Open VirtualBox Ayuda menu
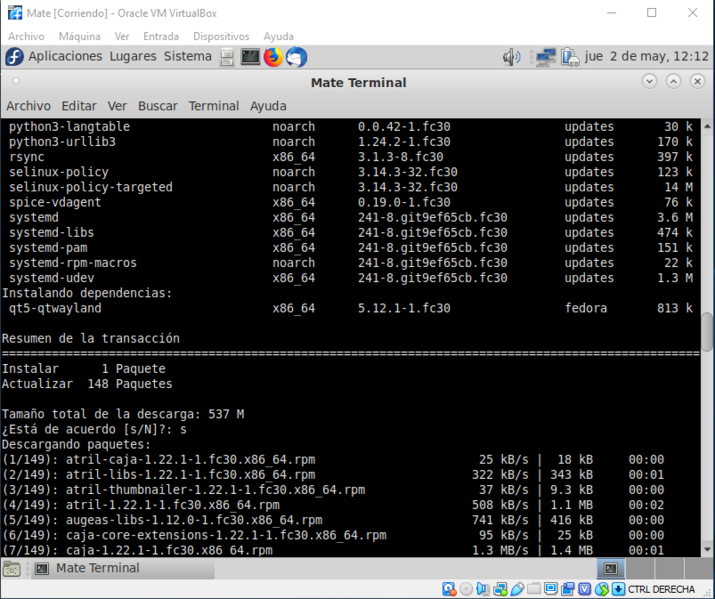715x599 pixels. coord(279,36)
